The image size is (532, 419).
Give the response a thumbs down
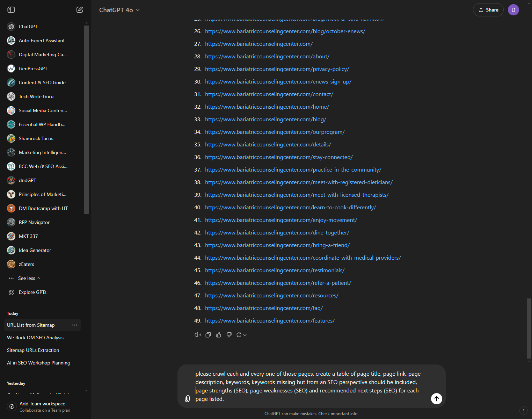[229, 335]
